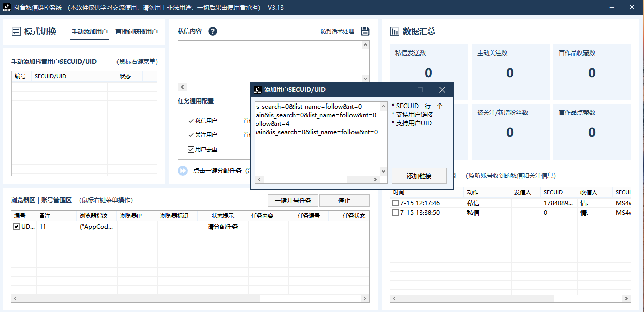Image resolution: width=644 pixels, height=312 pixels.
Task: Click the 任务内容 column header
Action: point(268,216)
